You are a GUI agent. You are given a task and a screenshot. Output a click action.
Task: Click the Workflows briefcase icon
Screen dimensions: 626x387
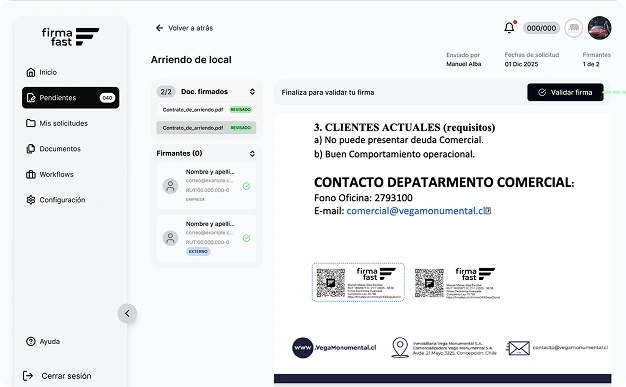(31, 175)
